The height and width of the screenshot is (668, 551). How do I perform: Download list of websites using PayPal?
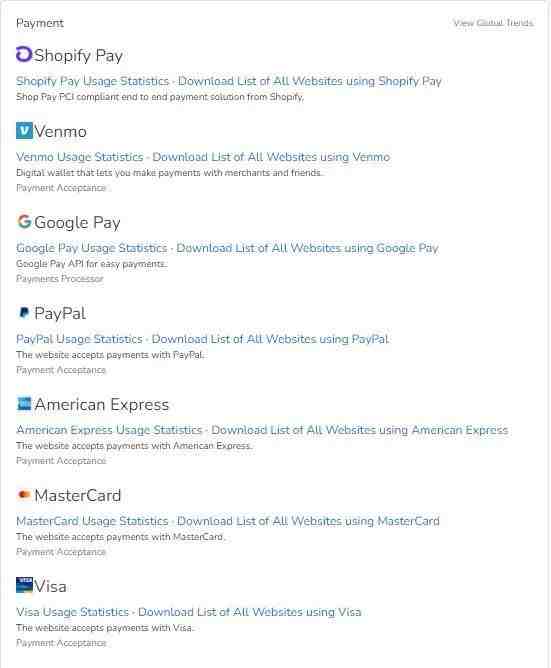pos(270,339)
